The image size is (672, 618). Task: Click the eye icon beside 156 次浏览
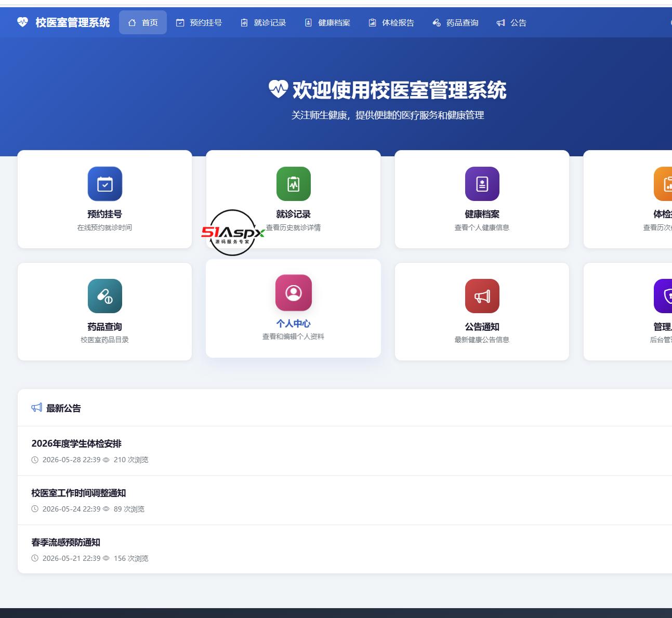(106, 558)
